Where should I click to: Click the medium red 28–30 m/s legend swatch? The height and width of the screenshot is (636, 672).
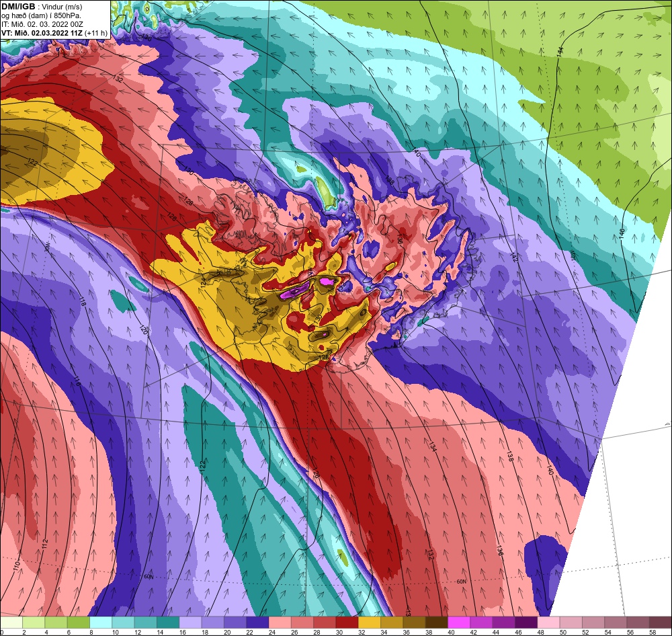pos(325,623)
